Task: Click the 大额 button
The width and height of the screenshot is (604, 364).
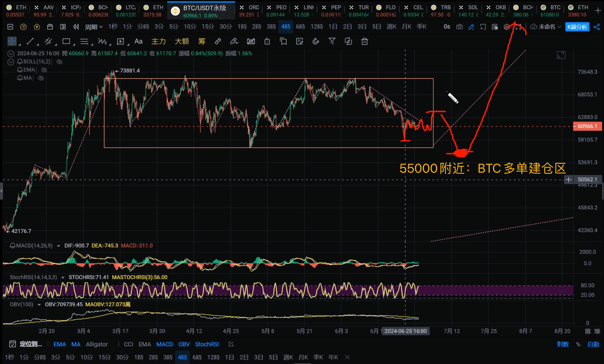Action: [x=182, y=41]
